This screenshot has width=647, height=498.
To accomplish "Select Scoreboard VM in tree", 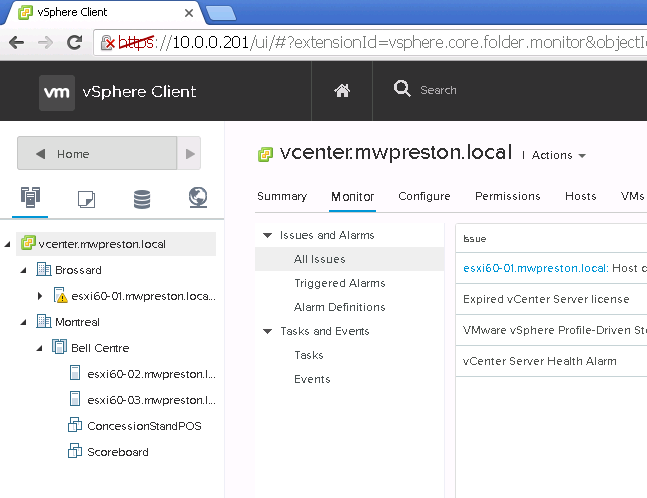I will [x=118, y=452].
